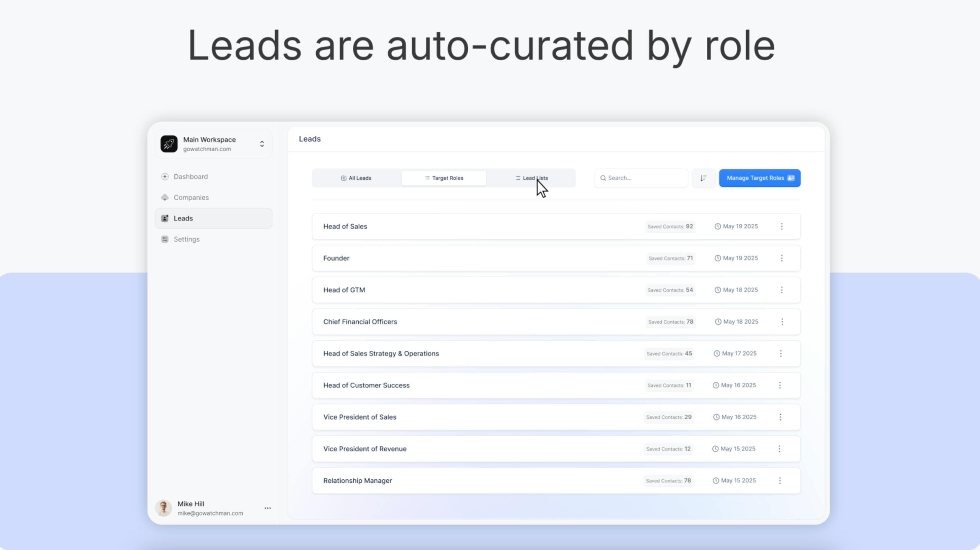The height and width of the screenshot is (550, 980).
Task: Select the Target Roles tab
Action: tap(444, 178)
